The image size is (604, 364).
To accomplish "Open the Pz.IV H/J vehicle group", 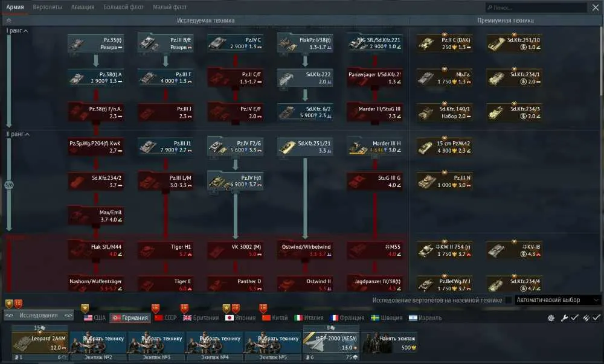I will pos(235,181).
